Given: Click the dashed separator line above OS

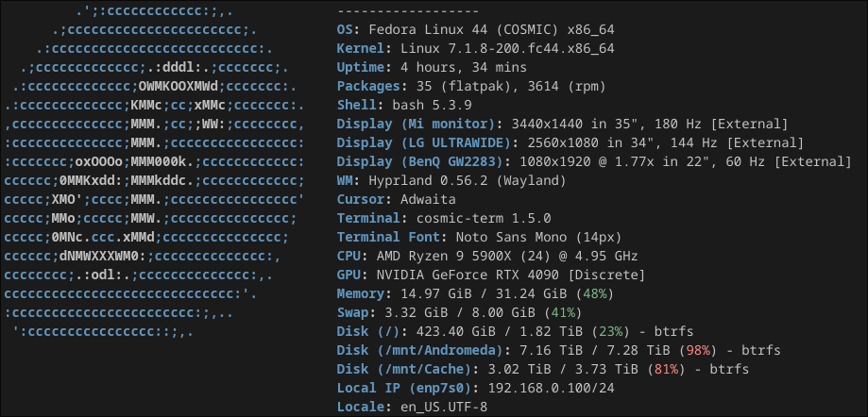Looking at the screenshot, I should coord(408,11).
